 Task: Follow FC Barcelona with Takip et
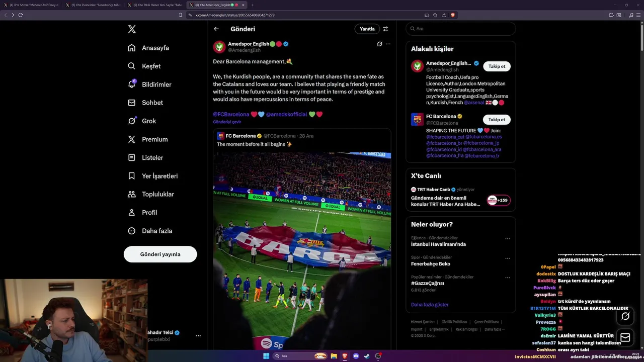(497, 120)
